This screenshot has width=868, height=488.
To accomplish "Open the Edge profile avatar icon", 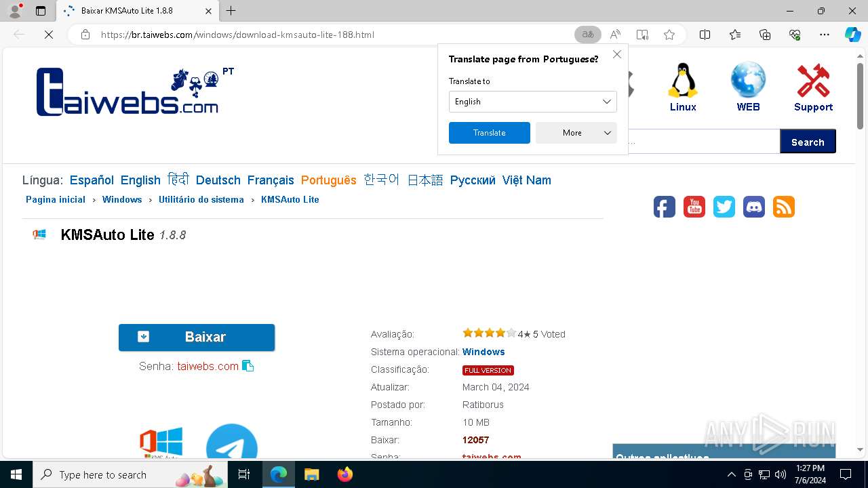I will 14,11.
